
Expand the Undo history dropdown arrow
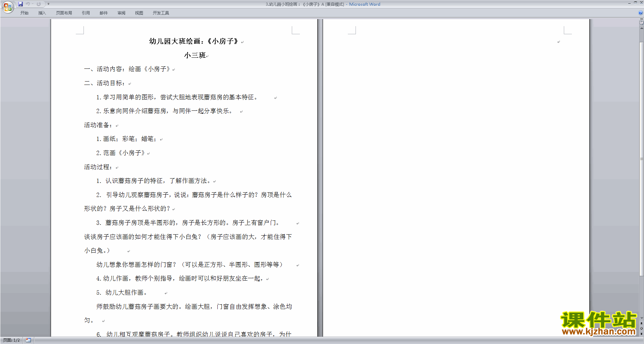[x=33, y=4]
